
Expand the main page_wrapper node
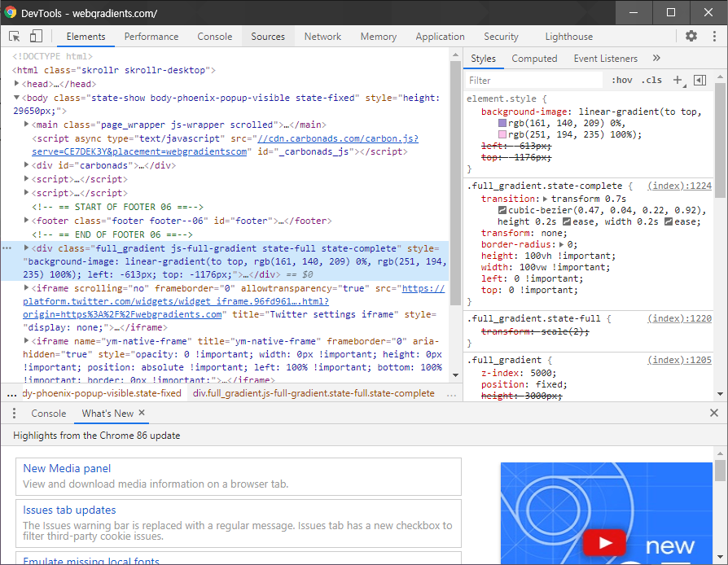[26, 125]
